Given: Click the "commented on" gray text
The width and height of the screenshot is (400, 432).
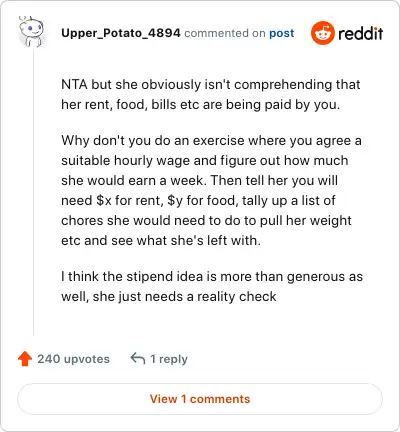Looking at the screenshot, I should coord(225,33).
